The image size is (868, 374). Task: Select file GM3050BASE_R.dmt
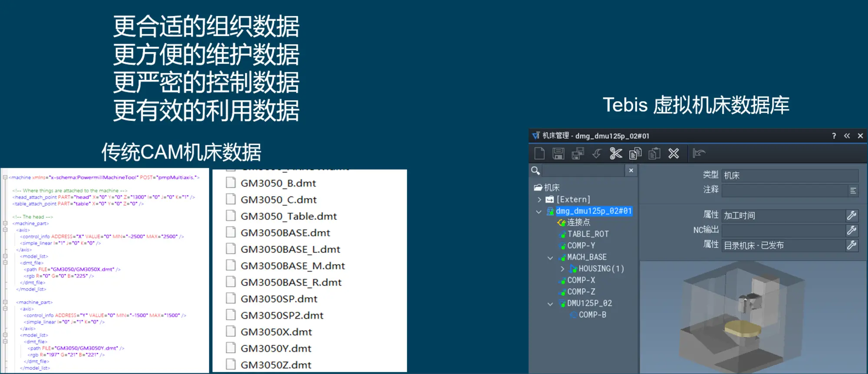click(291, 282)
